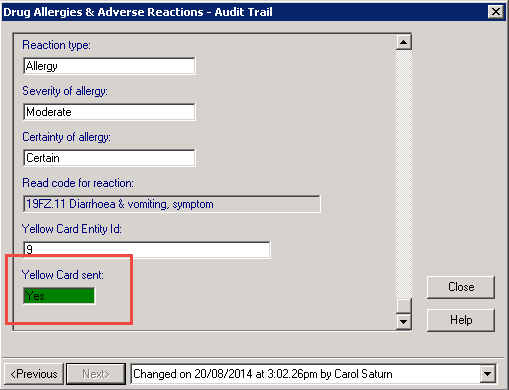The height and width of the screenshot is (390, 509).
Task: Click the disabled Next button
Action: [96, 374]
